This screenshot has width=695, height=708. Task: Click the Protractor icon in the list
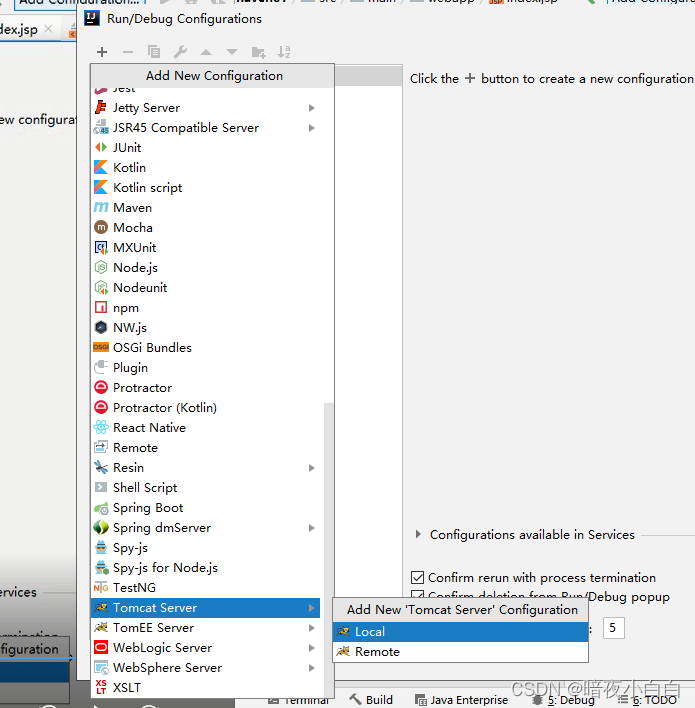click(101, 387)
